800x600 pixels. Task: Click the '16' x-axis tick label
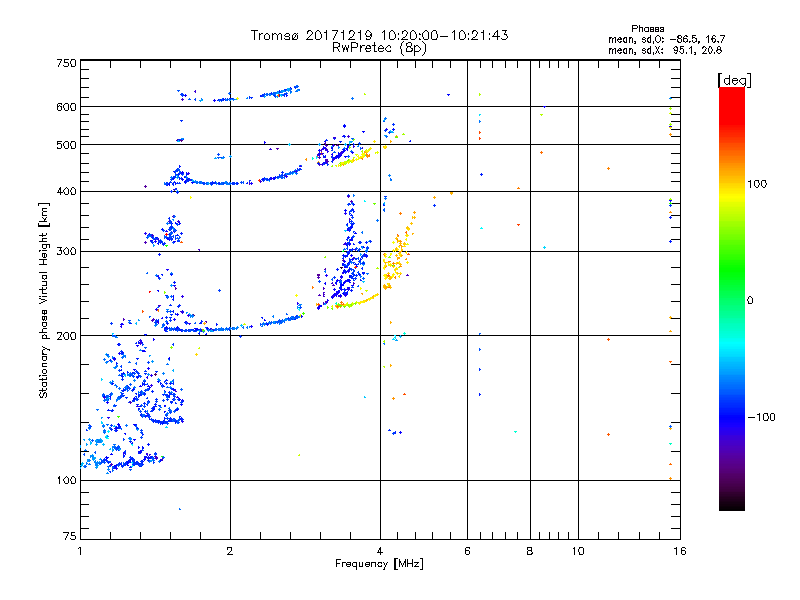coord(680,551)
